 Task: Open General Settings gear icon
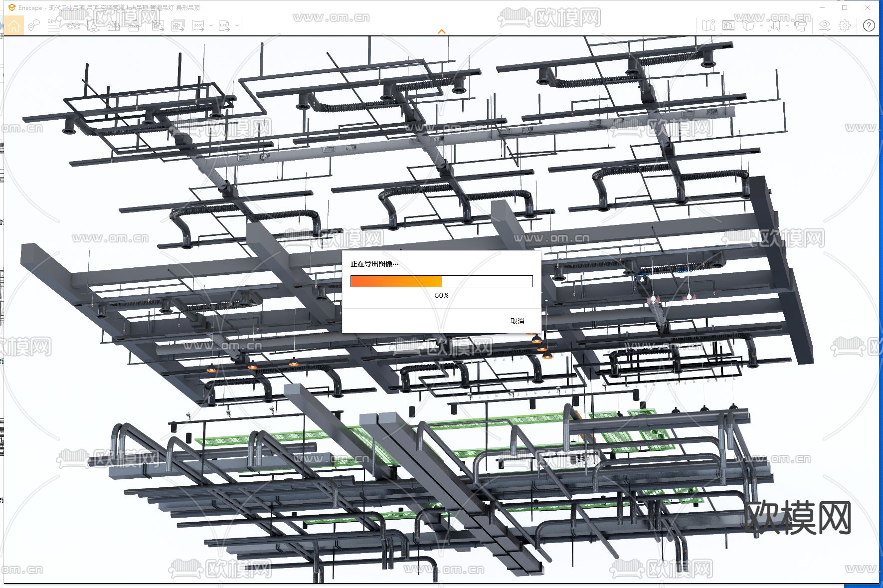(x=845, y=25)
